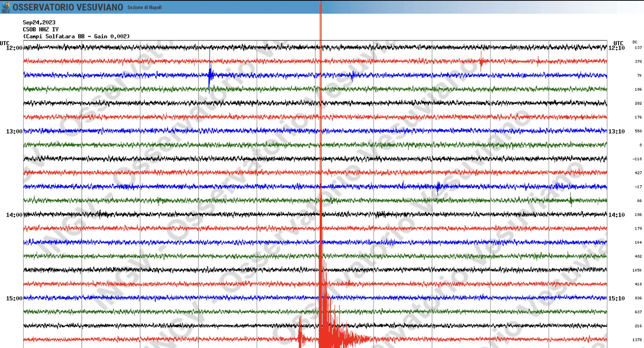Click the DC value 282
The image size is (644, 348).
coord(638,103)
